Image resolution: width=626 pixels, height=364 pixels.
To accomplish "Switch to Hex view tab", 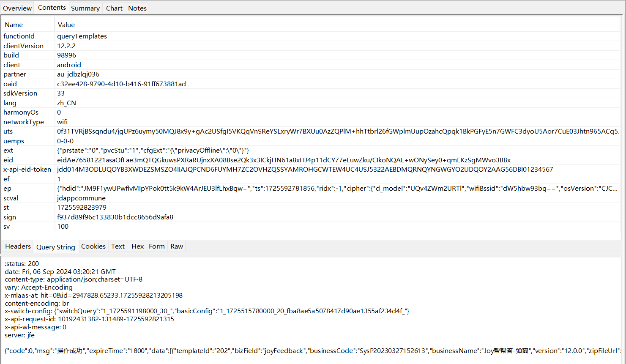I will [137, 246].
